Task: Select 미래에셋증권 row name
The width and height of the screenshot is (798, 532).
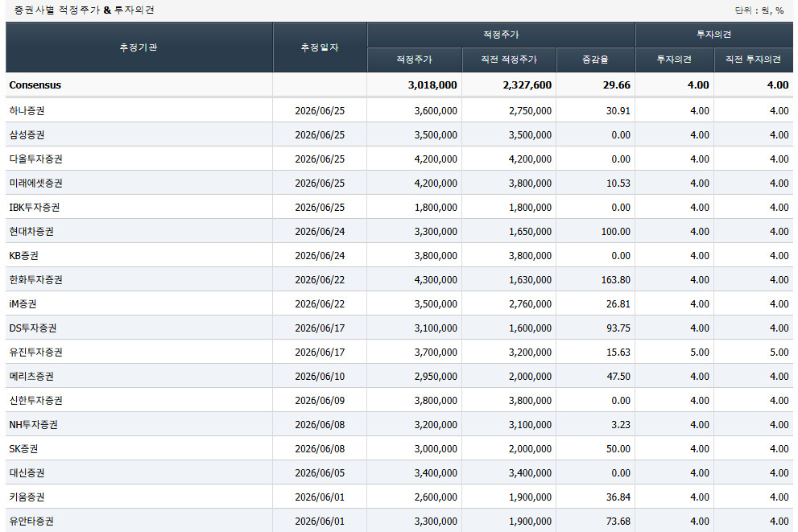Action: point(35,183)
